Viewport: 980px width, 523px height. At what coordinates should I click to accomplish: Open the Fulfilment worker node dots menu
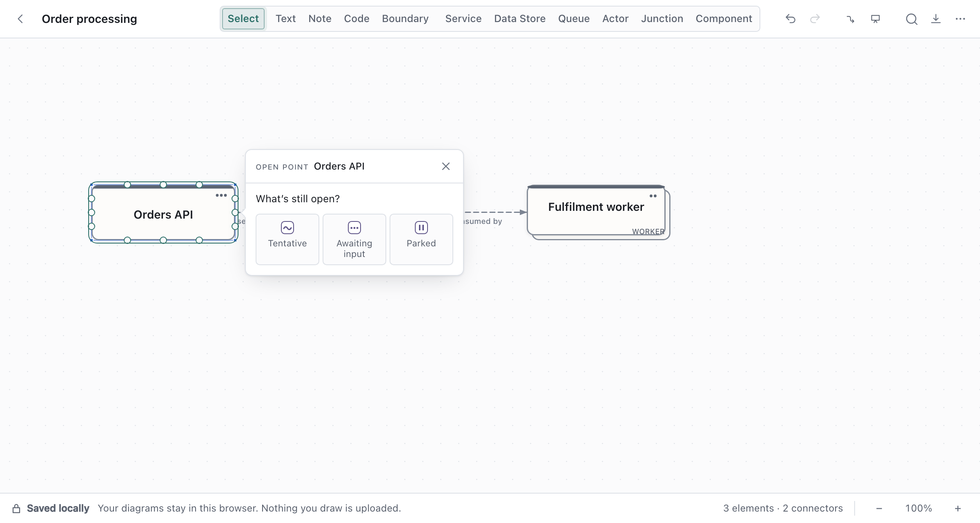point(653,196)
